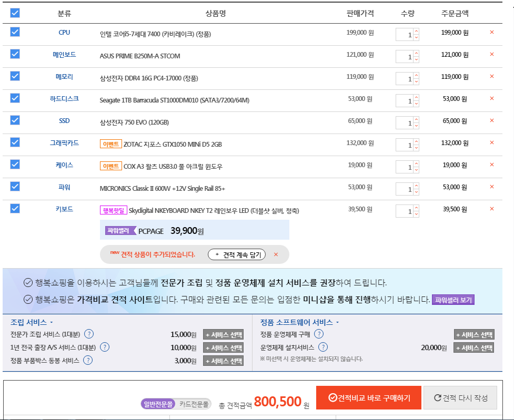This screenshot has height=420, width=514.
Task: Collapse the 조립 서비스 section
Action: click(32, 322)
